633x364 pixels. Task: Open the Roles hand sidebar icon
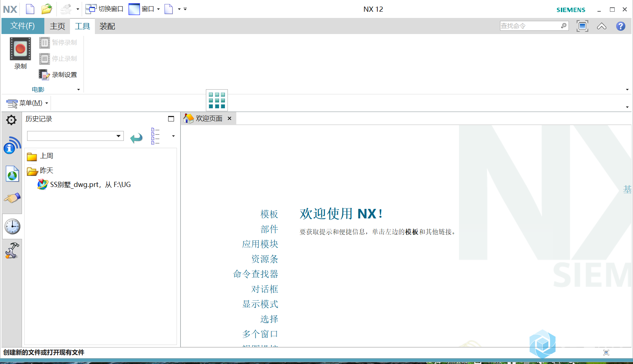coord(12,198)
